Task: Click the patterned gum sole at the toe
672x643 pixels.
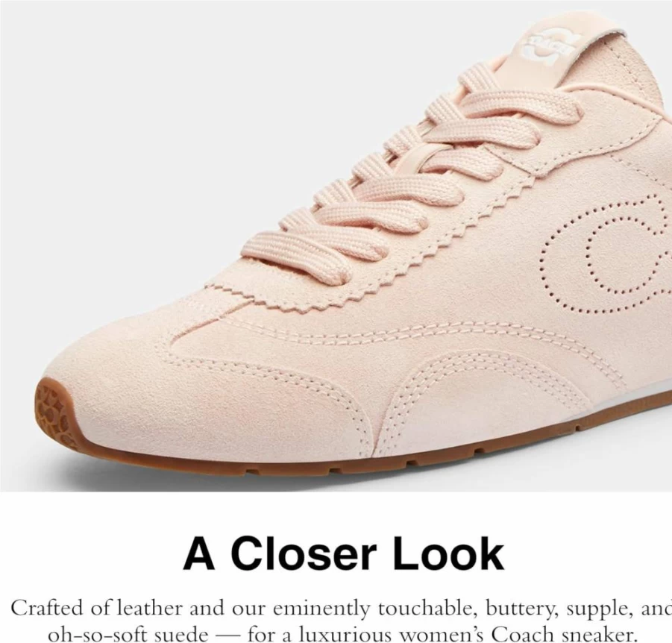Action: 53,413
